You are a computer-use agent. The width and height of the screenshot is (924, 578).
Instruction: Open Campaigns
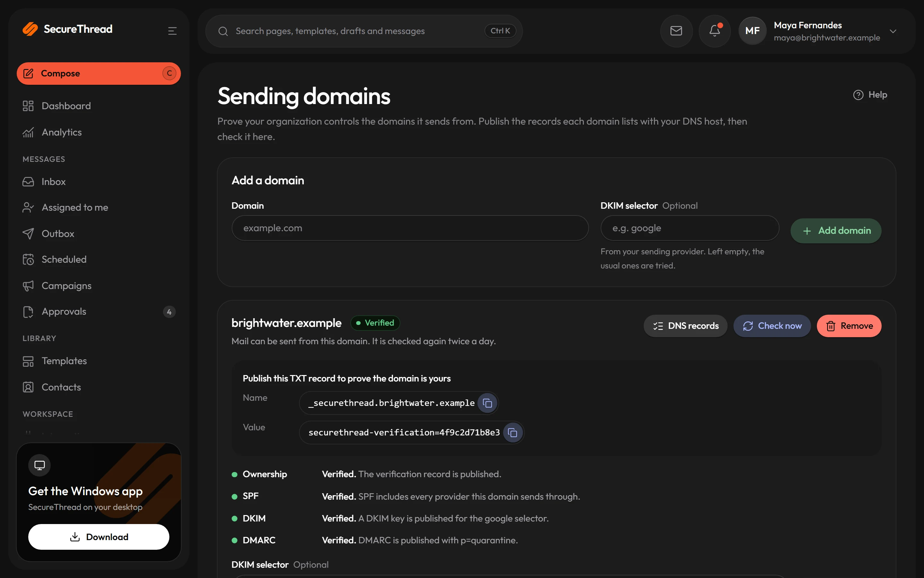coord(98,285)
